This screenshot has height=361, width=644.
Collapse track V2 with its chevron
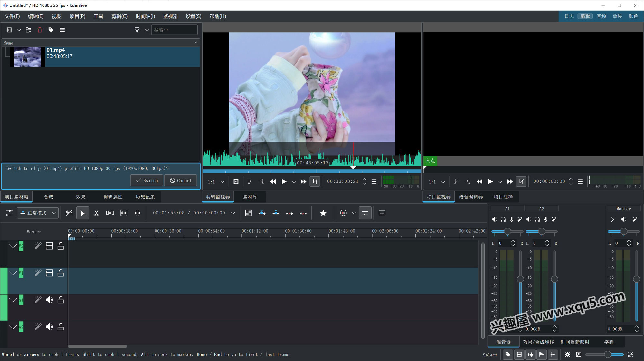[x=13, y=246]
